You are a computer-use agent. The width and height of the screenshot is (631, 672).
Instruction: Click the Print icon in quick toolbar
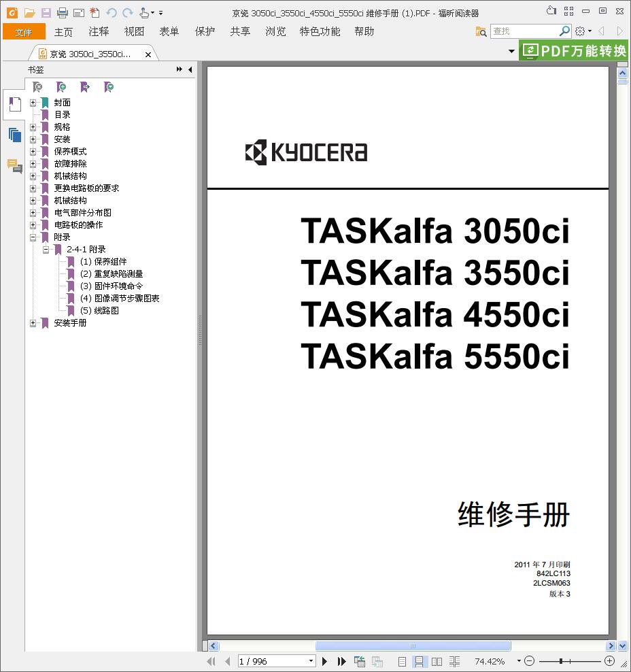pos(63,13)
